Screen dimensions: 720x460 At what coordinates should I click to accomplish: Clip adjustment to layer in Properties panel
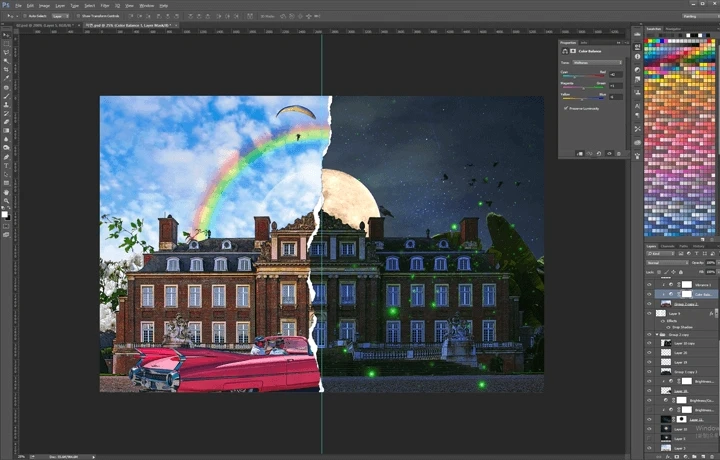[579, 154]
